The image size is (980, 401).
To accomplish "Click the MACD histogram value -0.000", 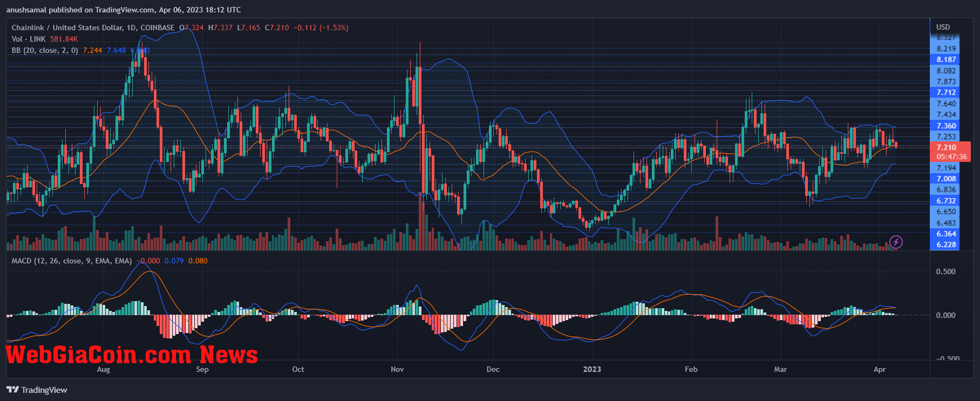I will click(148, 261).
